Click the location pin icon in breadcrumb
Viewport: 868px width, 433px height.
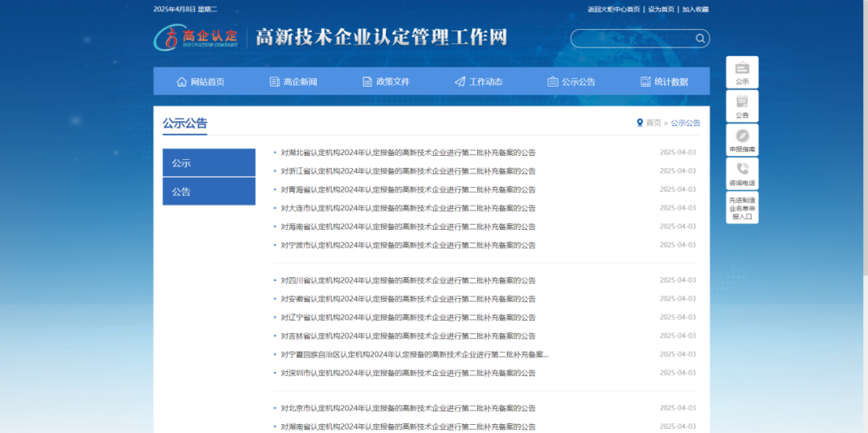click(640, 123)
